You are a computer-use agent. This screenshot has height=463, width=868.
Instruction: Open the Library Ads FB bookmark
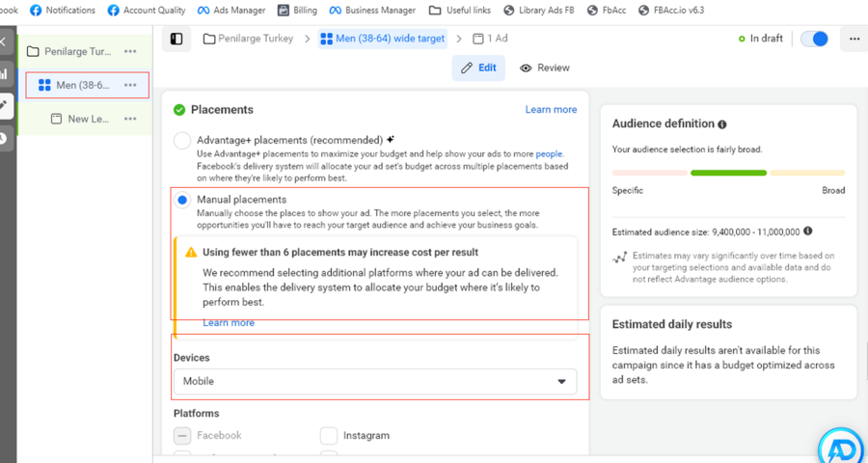[x=539, y=10]
